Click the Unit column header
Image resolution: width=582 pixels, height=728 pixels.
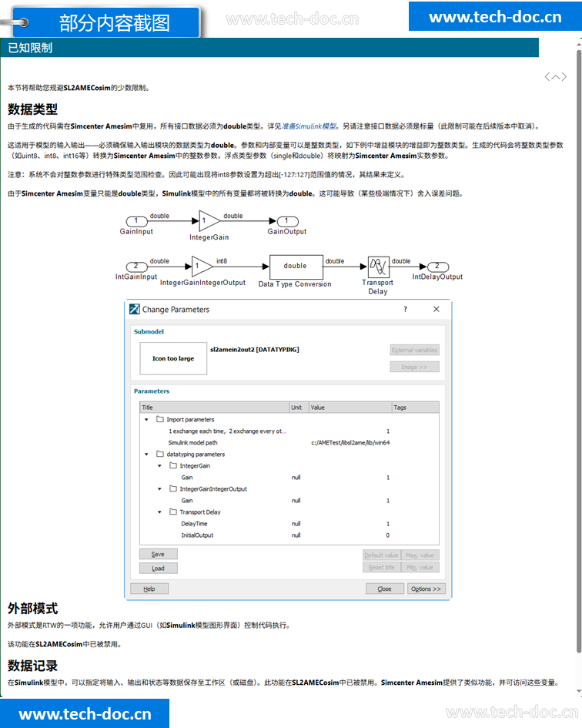pyautogui.click(x=299, y=408)
